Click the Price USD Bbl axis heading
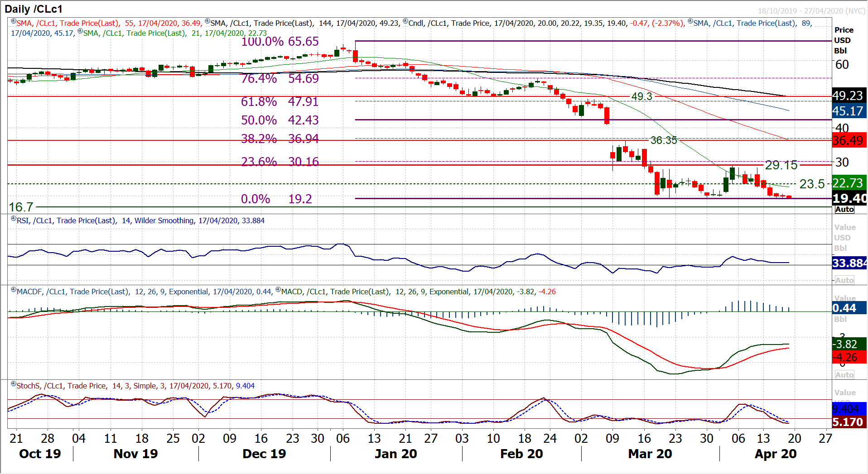This screenshot has width=868, height=474. (x=844, y=40)
